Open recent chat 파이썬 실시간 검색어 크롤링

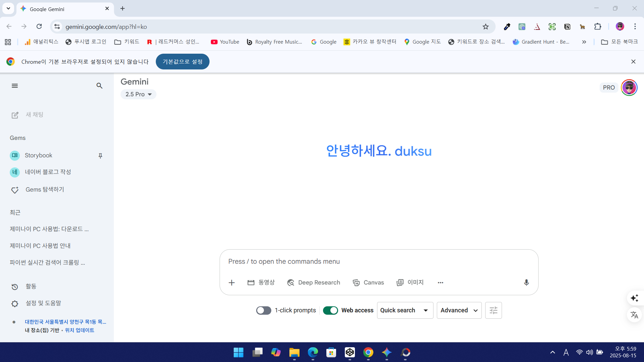[x=47, y=262]
